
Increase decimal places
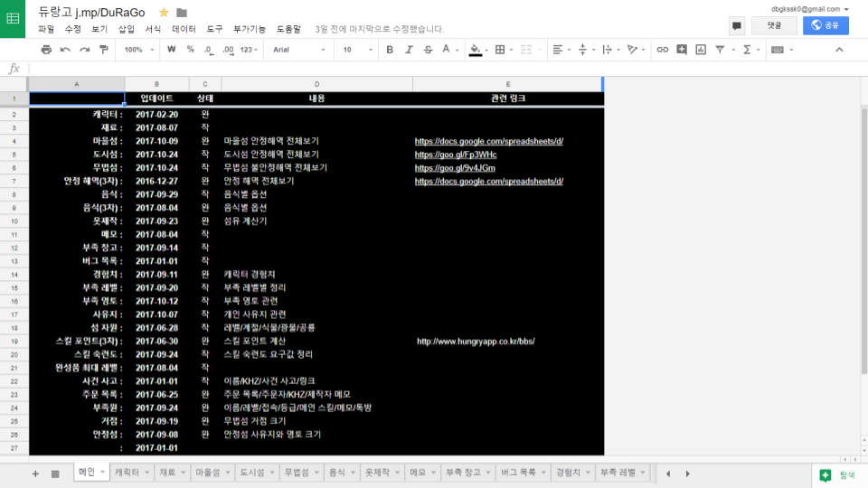pyautogui.click(x=228, y=50)
